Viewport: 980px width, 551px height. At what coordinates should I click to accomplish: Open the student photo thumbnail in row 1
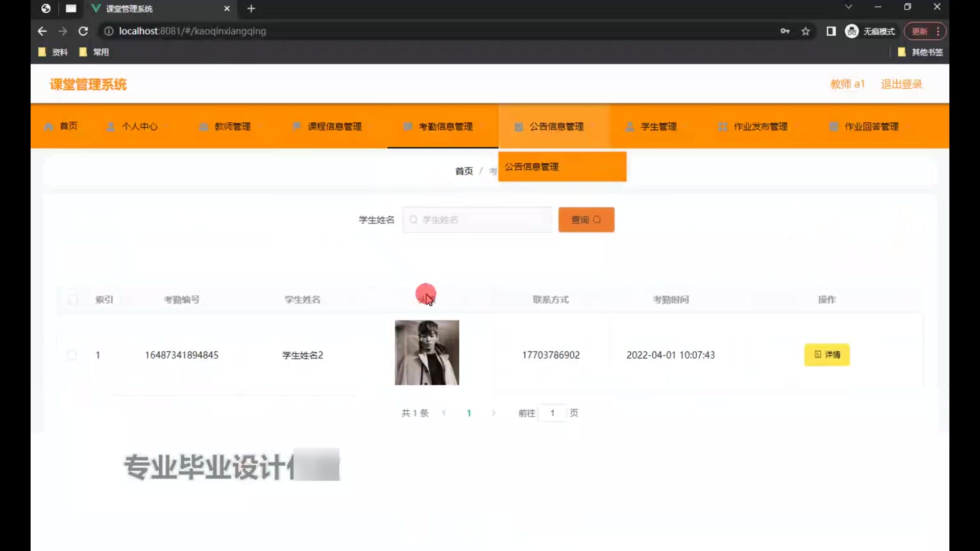coord(427,353)
